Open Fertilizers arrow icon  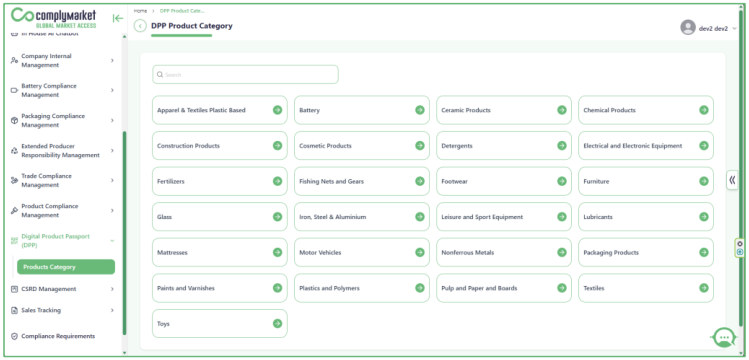coord(278,181)
